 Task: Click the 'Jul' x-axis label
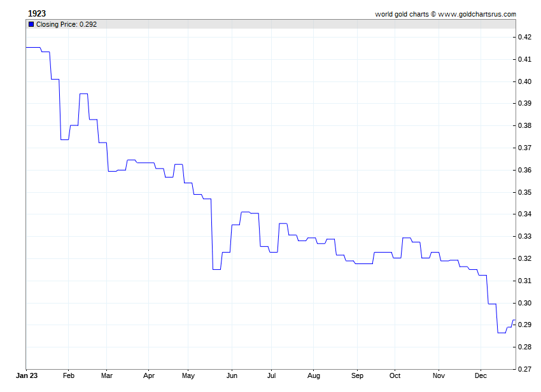271,375
